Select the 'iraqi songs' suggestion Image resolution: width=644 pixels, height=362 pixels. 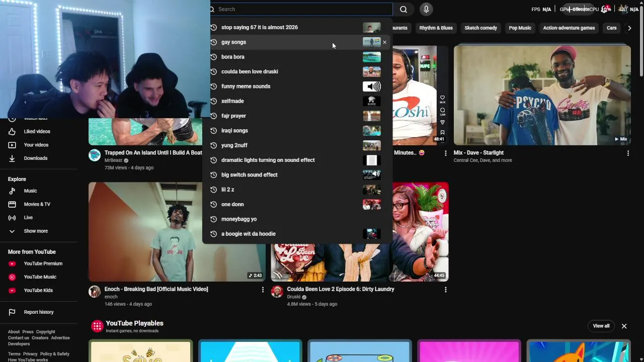click(297, 131)
